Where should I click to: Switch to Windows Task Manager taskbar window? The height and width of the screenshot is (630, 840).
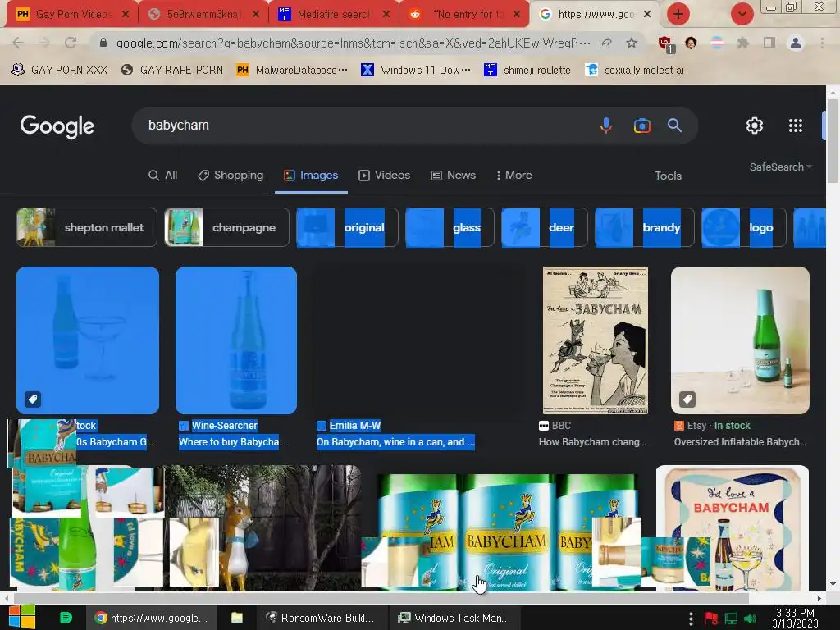454,618
